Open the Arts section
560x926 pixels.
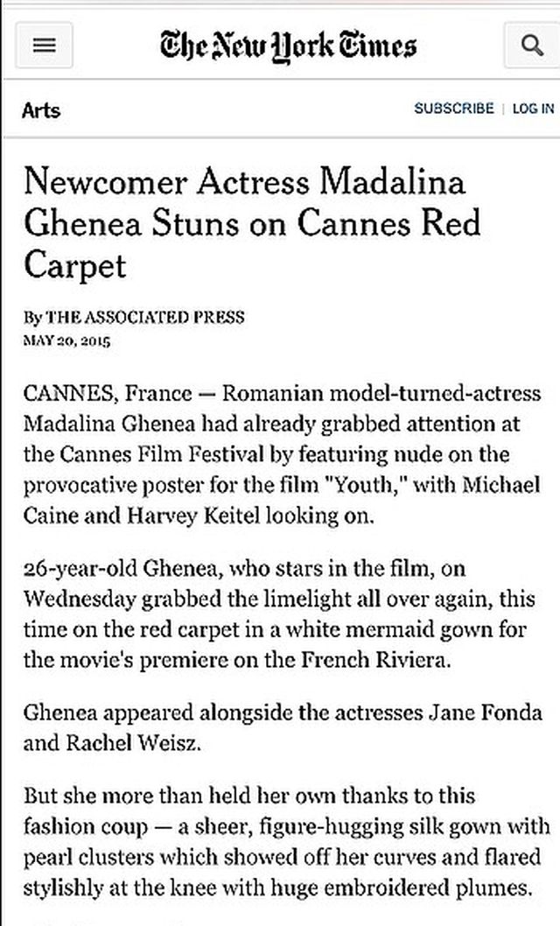coord(40,110)
